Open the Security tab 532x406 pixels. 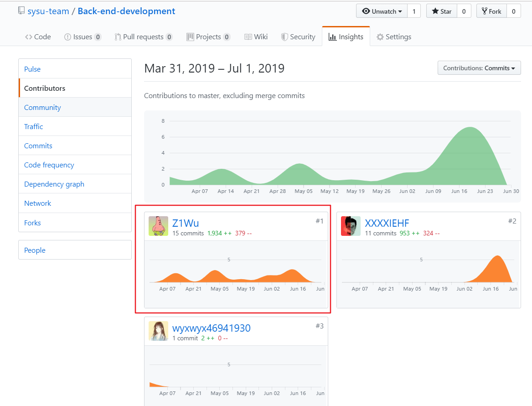pyautogui.click(x=298, y=37)
